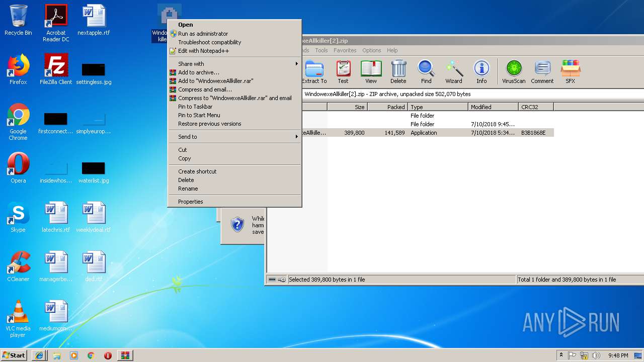This screenshot has width=644, height=362.
Task: Sort by the Modified column header
Action: click(x=493, y=107)
